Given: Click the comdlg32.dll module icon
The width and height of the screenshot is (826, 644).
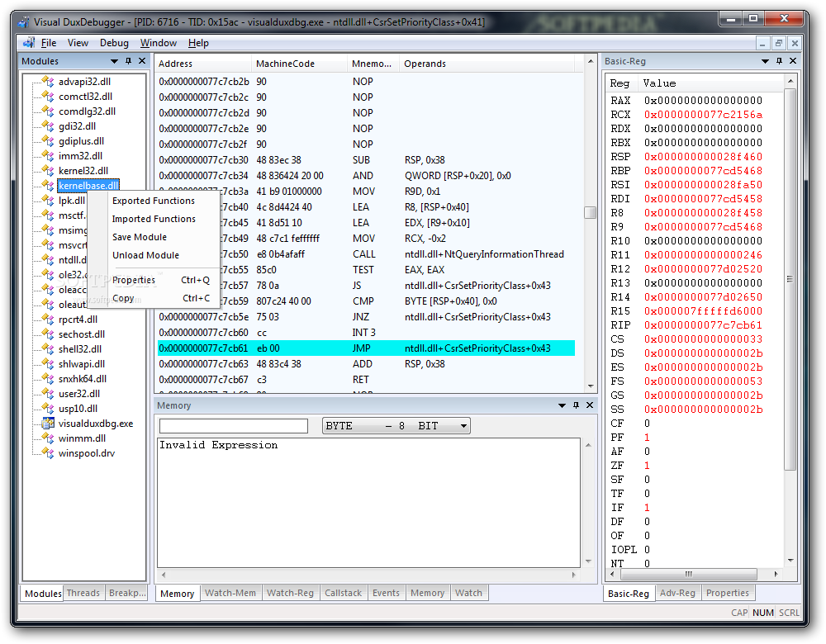Looking at the screenshot, I should tap(49, 111).
